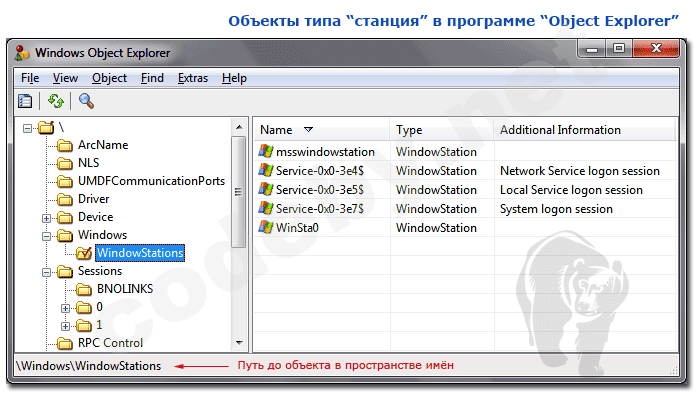This screenshot has height=394, width=696.
Task: Select the Sessions tree item label
Action: point(100,271)
